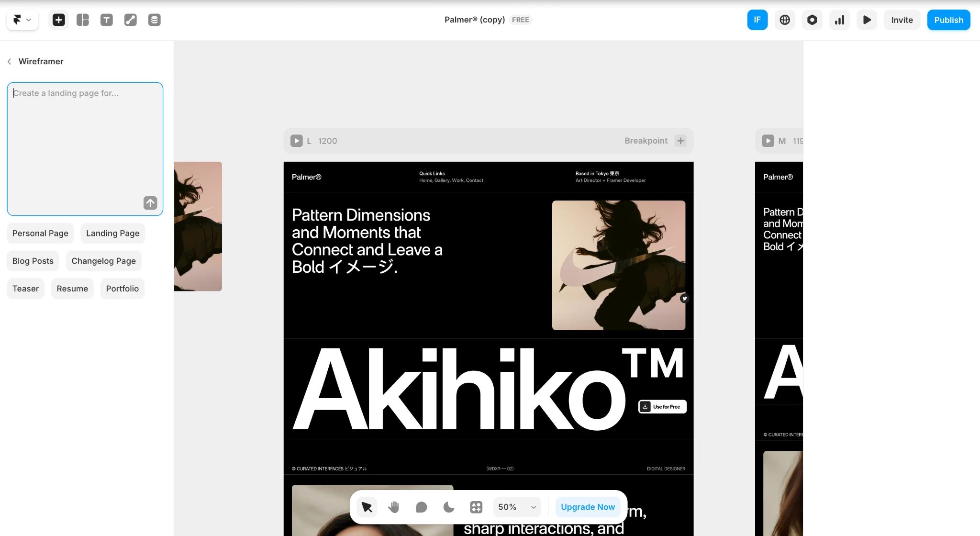
Task: Open the CMS database icon
Action: (x=155, y=20)
